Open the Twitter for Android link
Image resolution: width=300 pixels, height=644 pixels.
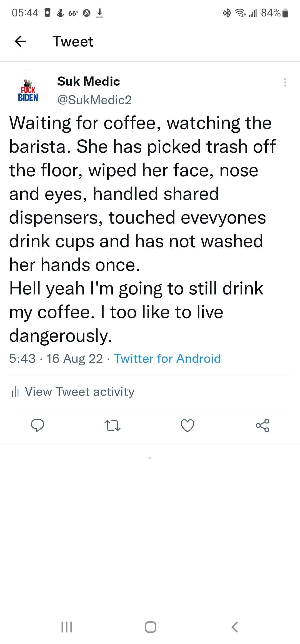click(x=167, y=359)
